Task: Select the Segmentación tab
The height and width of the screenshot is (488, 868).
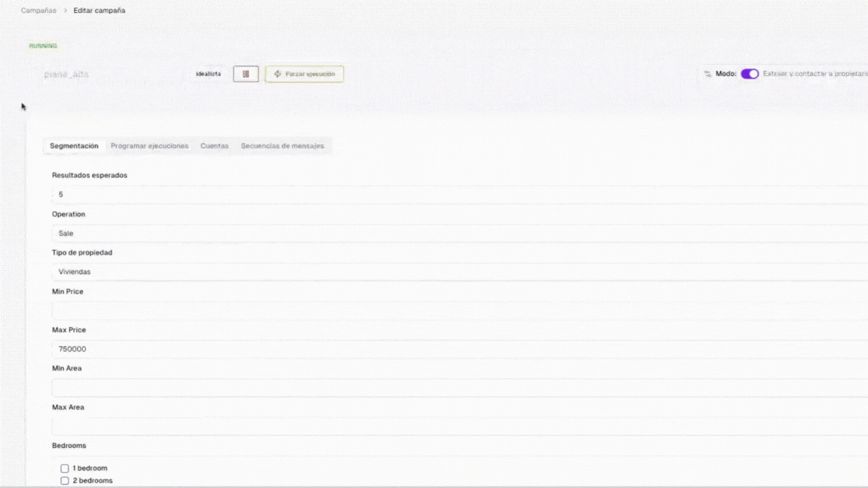Action: point(74,146)
